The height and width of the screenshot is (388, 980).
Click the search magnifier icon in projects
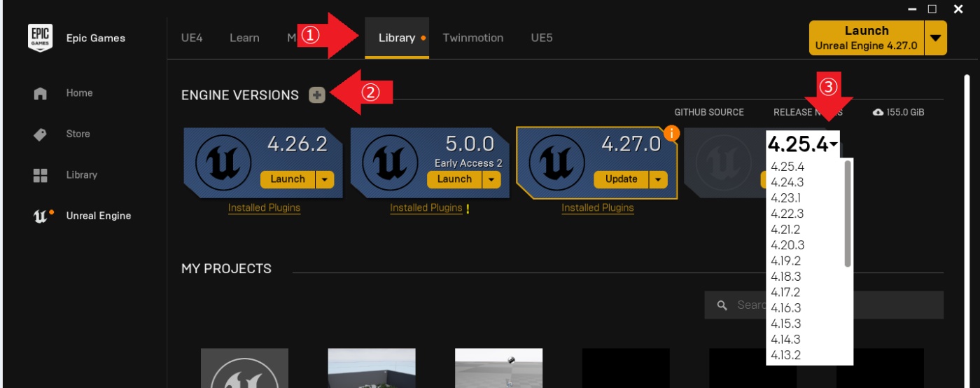coord(722,305)
